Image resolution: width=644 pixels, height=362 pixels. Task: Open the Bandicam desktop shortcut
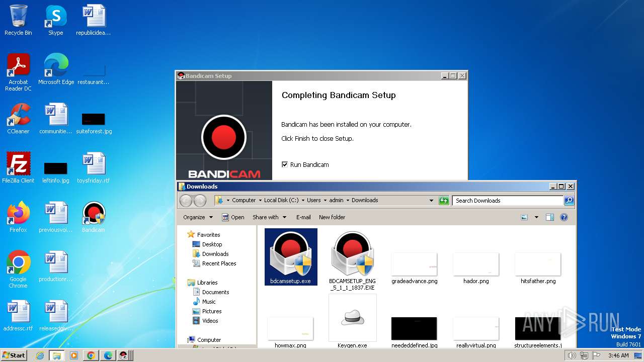point(94,217)
